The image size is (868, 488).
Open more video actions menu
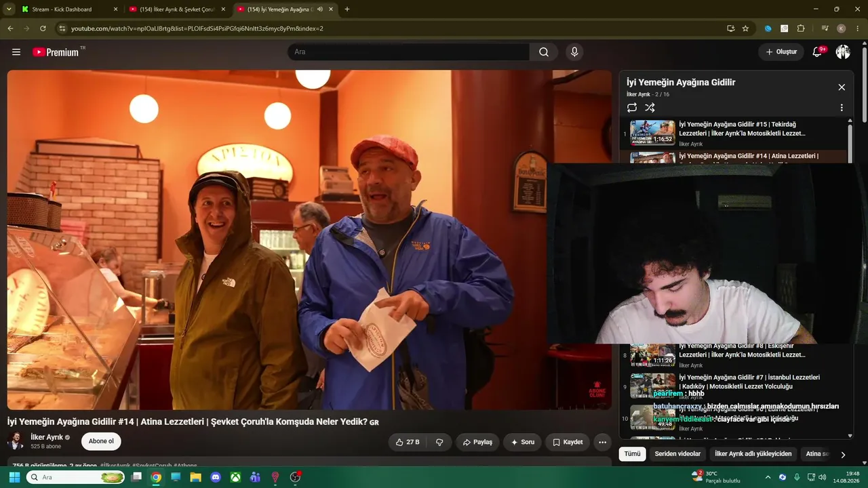click(603, 442)
